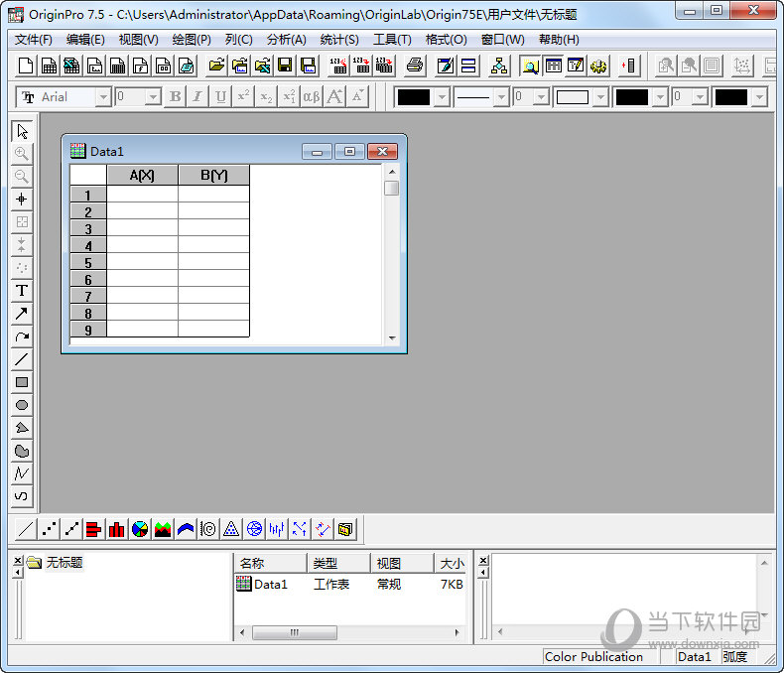This screenshot has height=673, width=784.
Task: Open the 文件(F) menu
Action: tap(33, 40)
